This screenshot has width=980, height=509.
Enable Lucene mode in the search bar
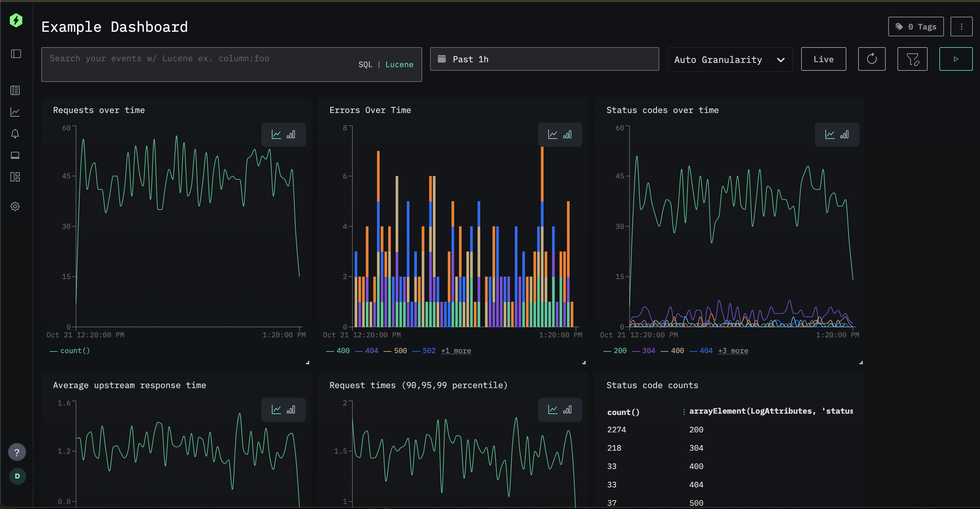pos(399,64)
